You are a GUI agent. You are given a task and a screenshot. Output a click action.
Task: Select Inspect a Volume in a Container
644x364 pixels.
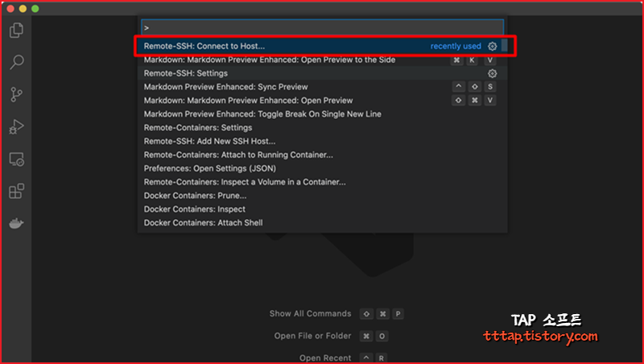point(323,181)
